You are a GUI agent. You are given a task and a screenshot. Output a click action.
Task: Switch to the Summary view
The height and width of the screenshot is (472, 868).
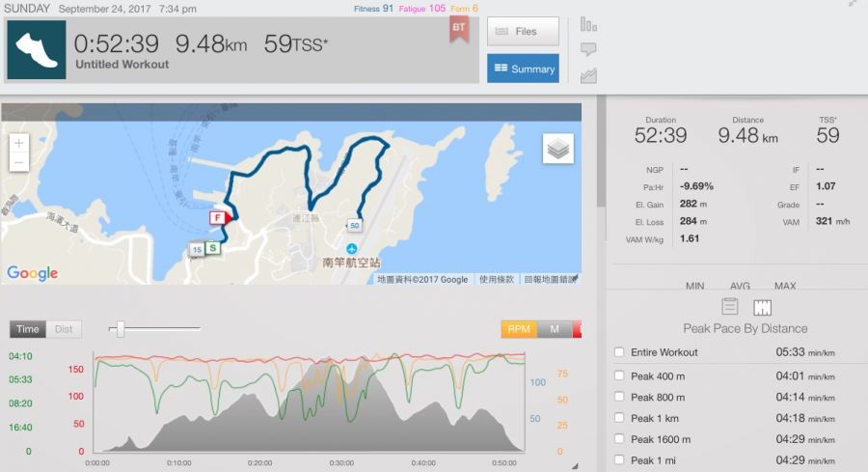[523, 69]
